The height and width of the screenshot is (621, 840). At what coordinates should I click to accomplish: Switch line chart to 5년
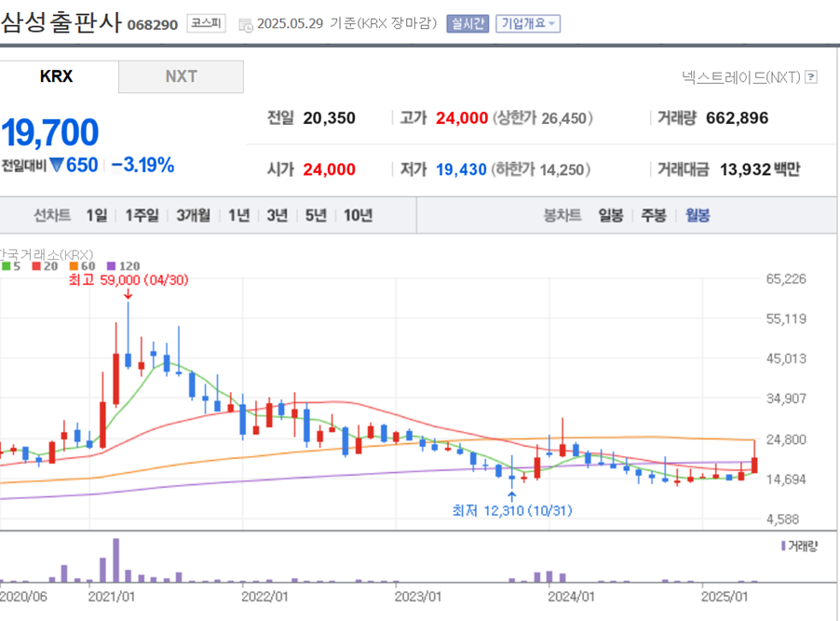(x=316, y=215)
